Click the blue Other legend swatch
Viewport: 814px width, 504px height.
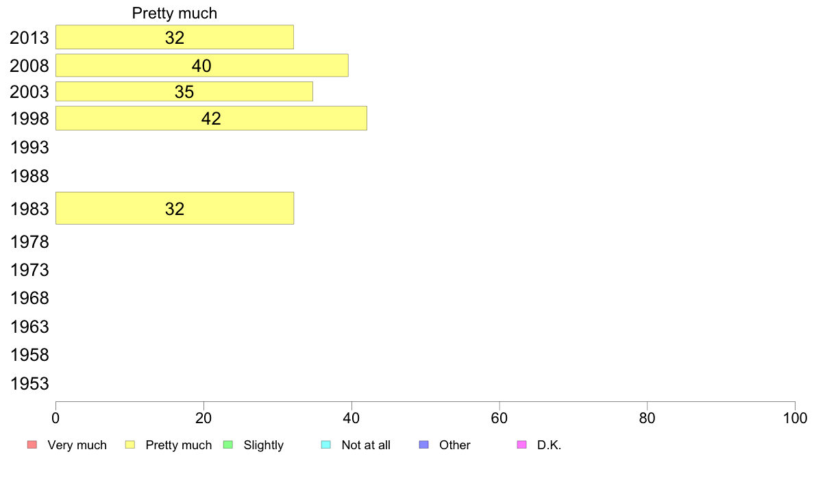coord(423,445)
